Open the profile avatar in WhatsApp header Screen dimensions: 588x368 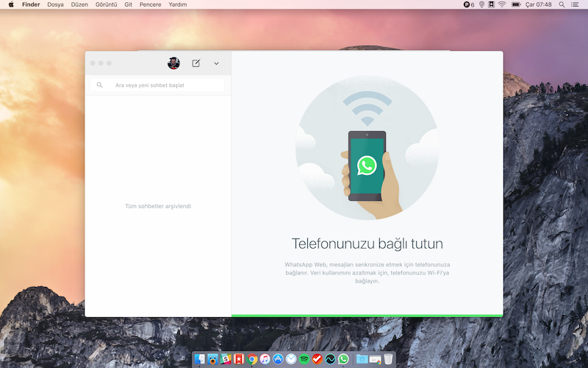point(173,63)
